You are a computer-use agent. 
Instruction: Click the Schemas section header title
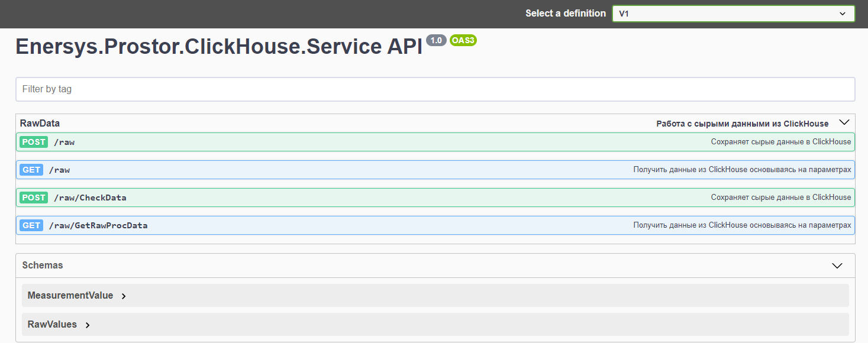[x=43, y=266]
